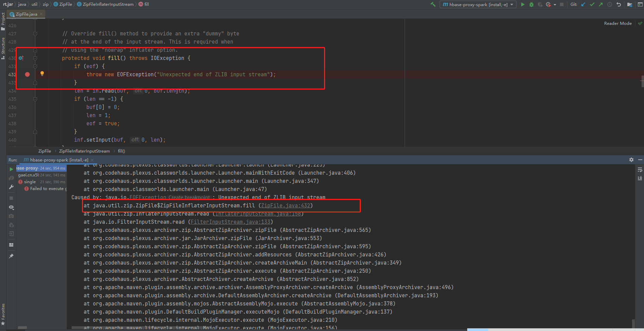The width and height of the screenshot is (644, 331).
Task: Open the ZipFile.java:432 stack trace link
Action: coord(285,205)
